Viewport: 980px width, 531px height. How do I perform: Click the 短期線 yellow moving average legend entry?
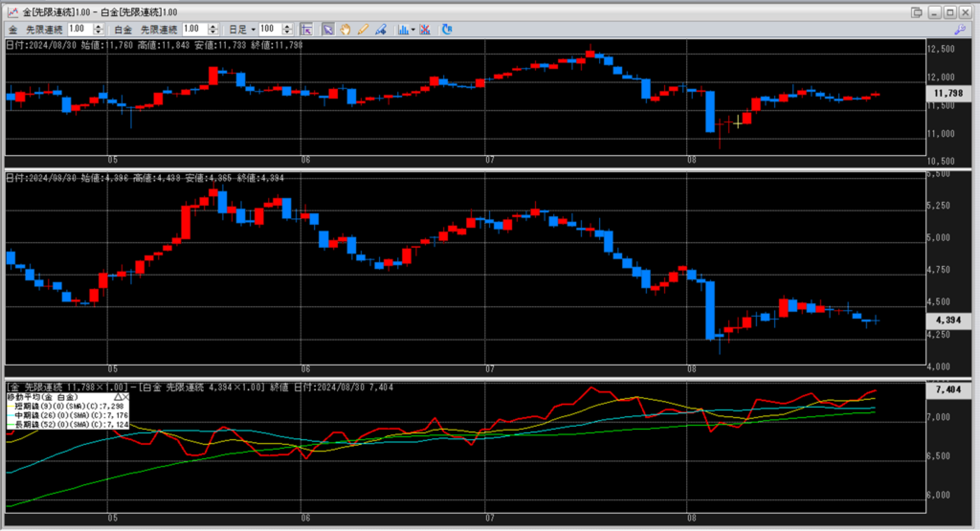[x=65, y=406]
